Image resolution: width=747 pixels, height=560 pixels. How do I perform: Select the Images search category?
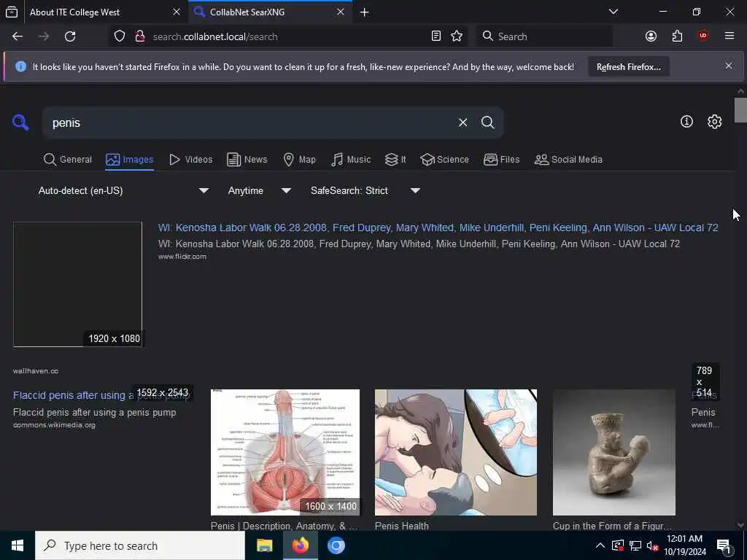coord(130,160)
